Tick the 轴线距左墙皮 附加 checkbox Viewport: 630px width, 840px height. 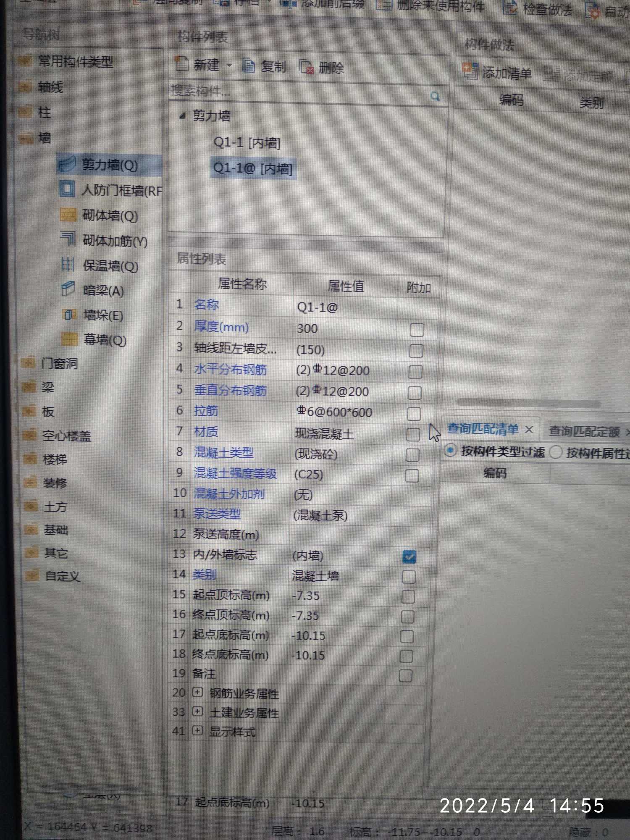416,351
